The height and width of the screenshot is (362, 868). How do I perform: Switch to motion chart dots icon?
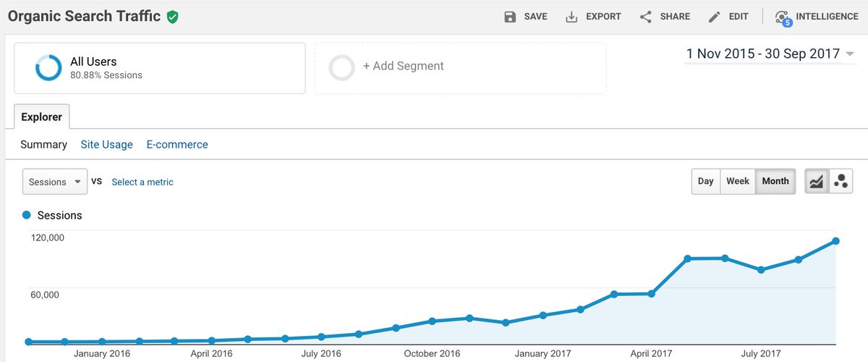click(841, 181)
